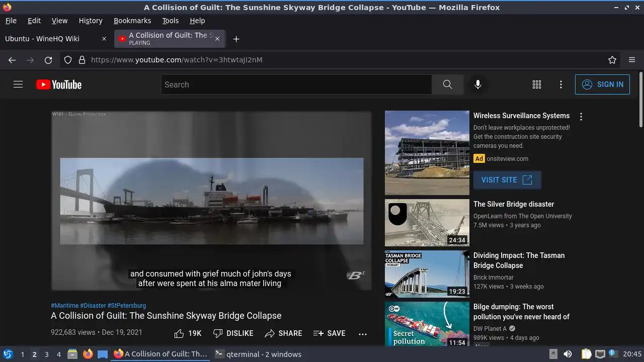Viewport: 644px width, 362px height.
Task: Click the SHARE button
Action: 283,333
